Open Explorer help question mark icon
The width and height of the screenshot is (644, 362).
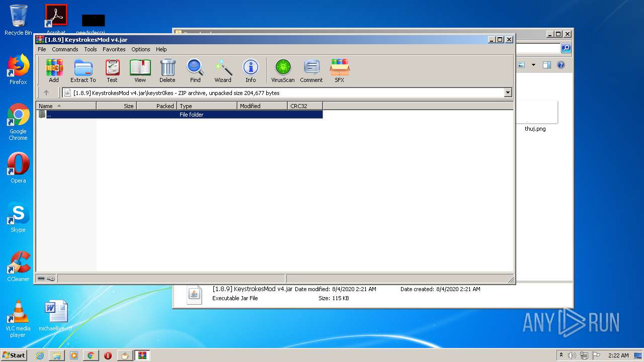(x=561, y=65)
